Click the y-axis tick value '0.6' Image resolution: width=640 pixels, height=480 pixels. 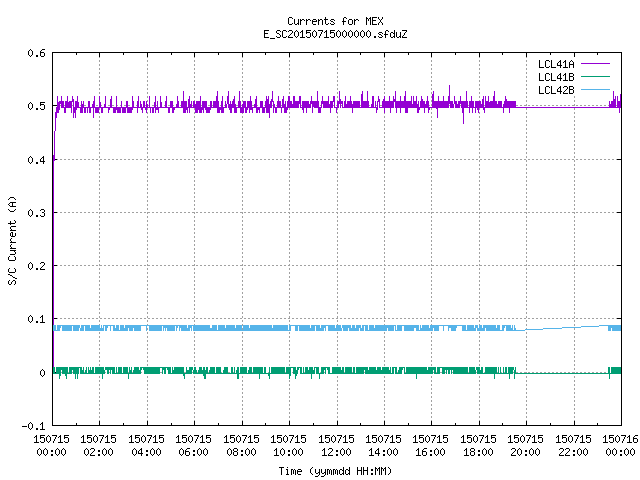pos(36,53)
